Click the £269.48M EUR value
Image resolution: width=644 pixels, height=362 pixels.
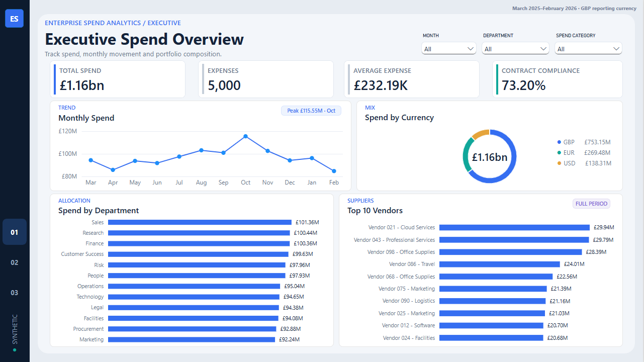tap(597, 153)
